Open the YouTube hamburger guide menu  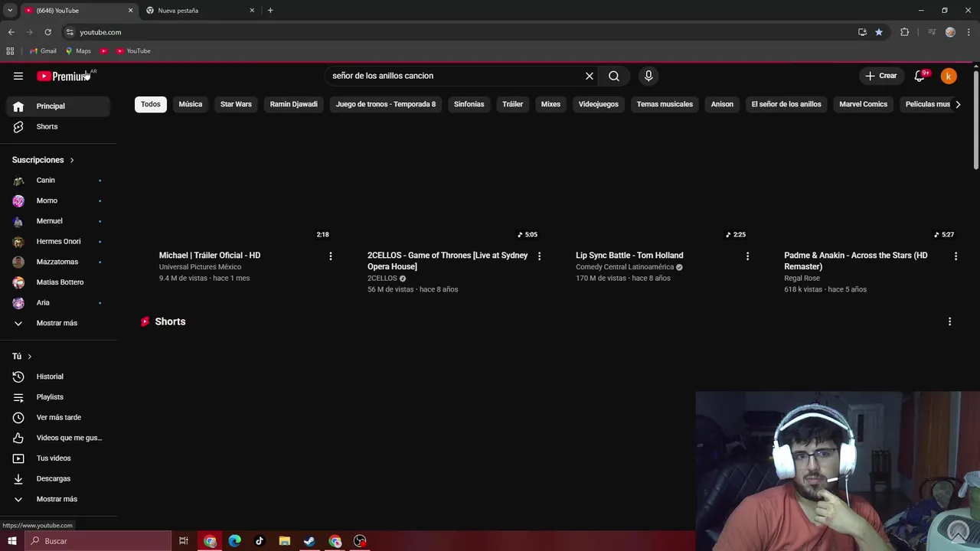pyautogui.click(x=18, y=76)
